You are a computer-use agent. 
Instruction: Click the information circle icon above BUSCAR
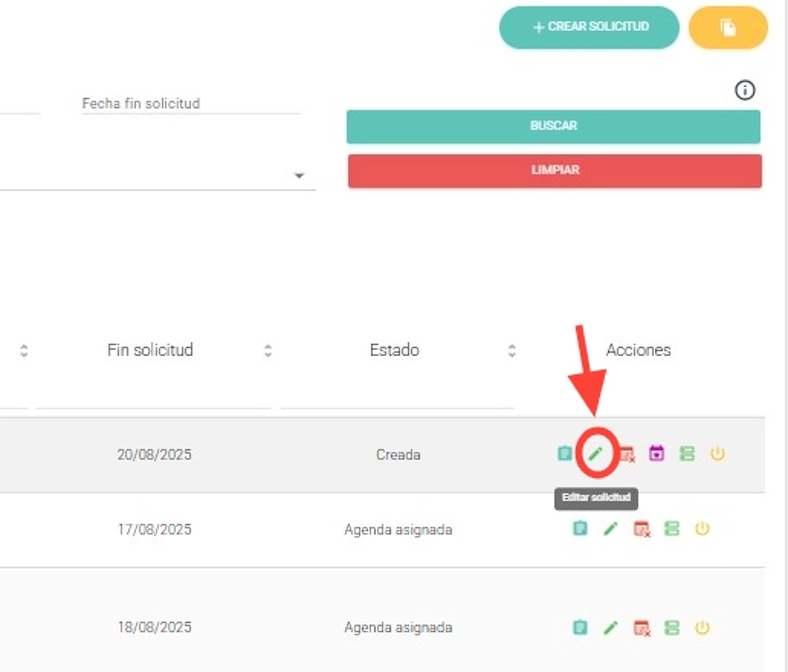pos(744,91)
